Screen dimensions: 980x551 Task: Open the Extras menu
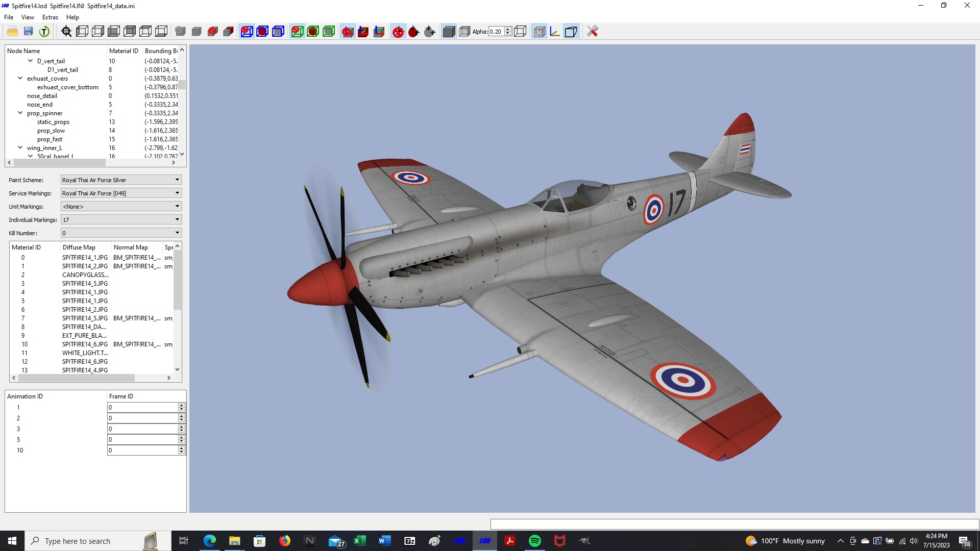point(50,17)
